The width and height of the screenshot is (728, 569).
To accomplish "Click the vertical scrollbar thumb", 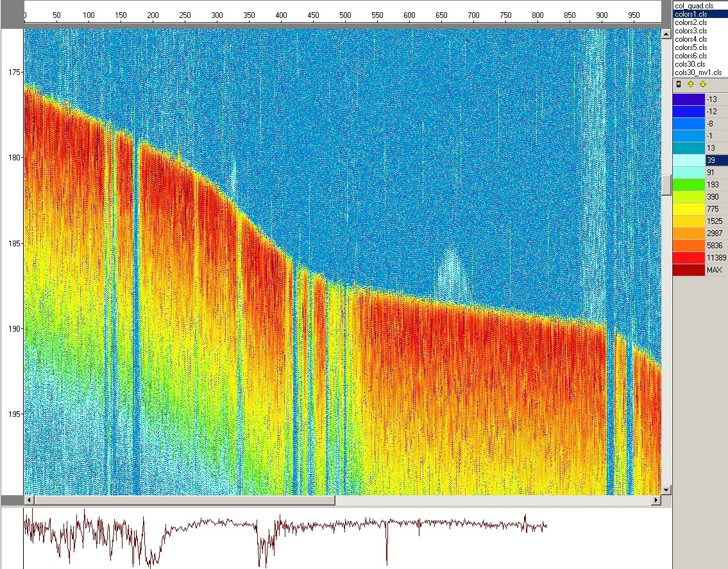I will pyautogui.click(x=666, y=185).
